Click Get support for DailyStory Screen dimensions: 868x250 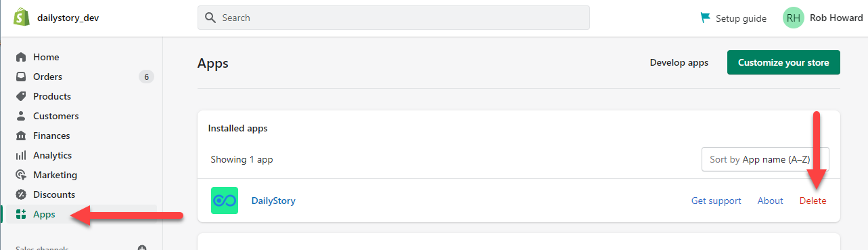[716, 201]
